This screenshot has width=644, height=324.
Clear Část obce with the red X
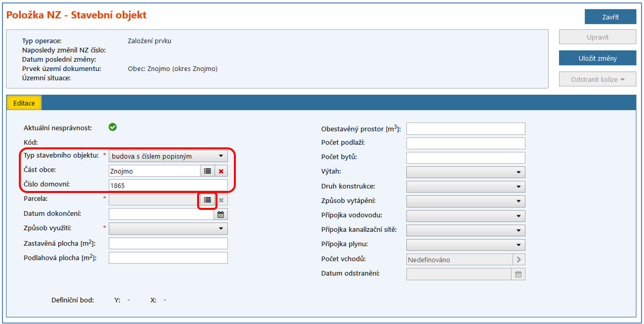(221, 171)
